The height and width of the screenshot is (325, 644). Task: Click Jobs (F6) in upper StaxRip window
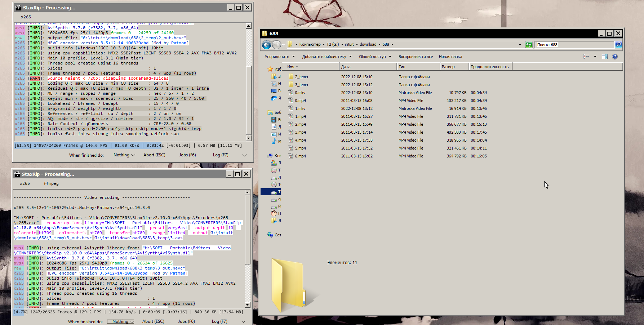[x=187, y=155]
